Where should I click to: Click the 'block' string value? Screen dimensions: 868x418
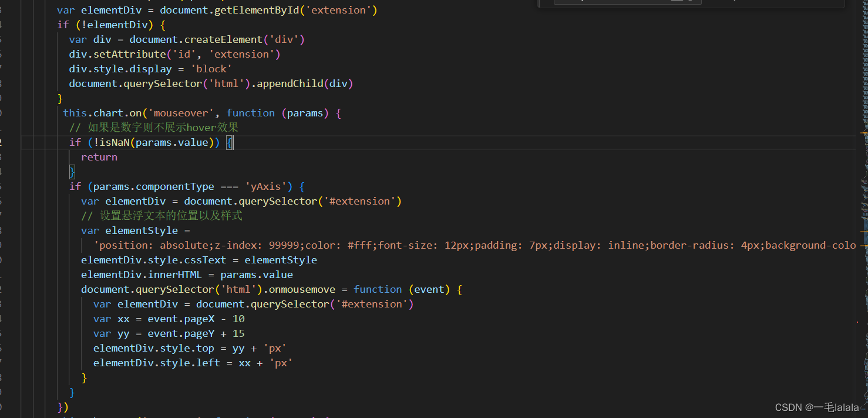[211, 69]
